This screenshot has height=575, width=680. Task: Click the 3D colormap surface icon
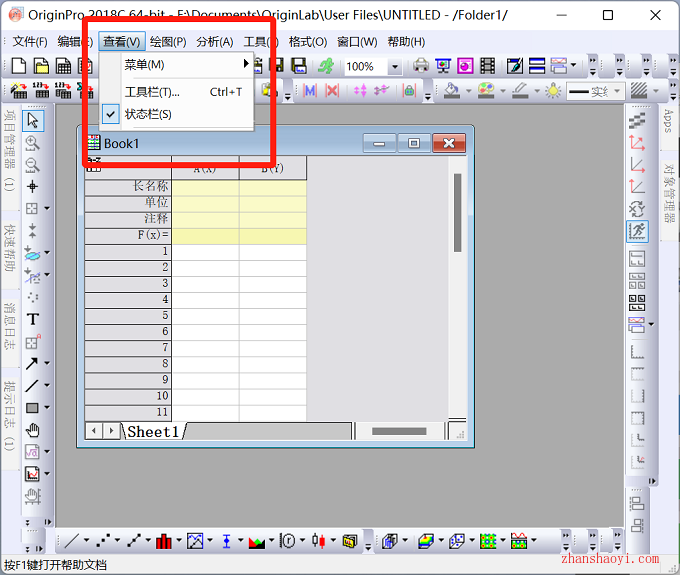pyautogui.click(x=426, y=540)
